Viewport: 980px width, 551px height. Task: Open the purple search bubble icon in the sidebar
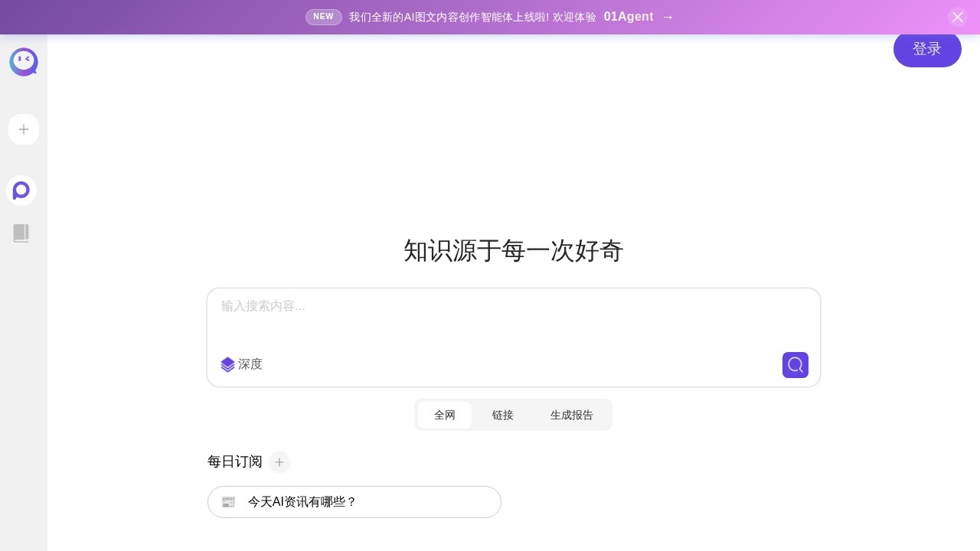[21, 191]
